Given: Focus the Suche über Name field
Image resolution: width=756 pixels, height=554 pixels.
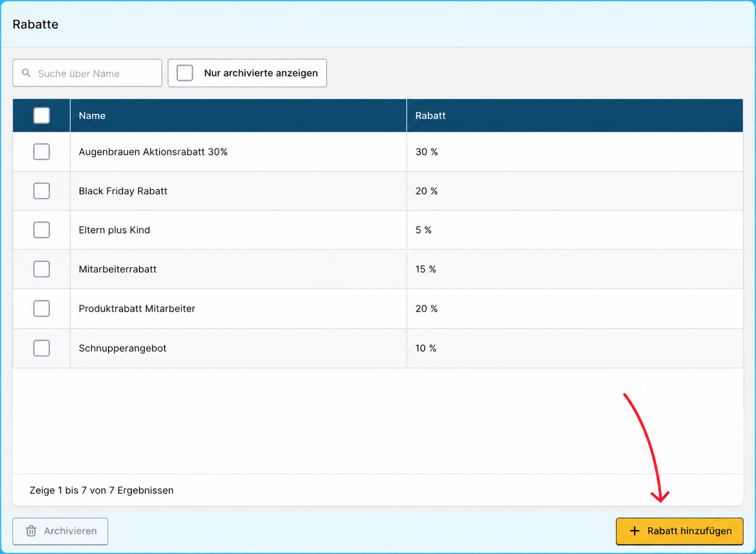Looking at the screenshot, I should pyautogui.click(x=87, y=73).
